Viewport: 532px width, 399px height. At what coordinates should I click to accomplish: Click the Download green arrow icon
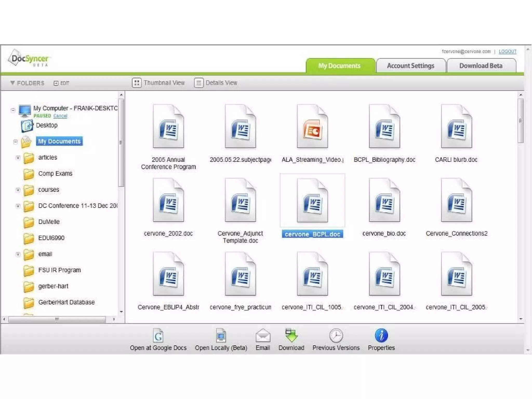[291, 336]
